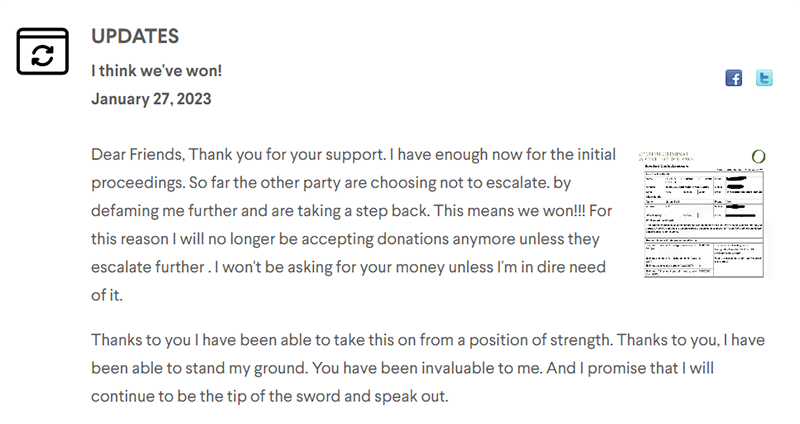The image size is (800, 424).
Task: Click the phrase "position of strength"
Action: coord(540,340)
